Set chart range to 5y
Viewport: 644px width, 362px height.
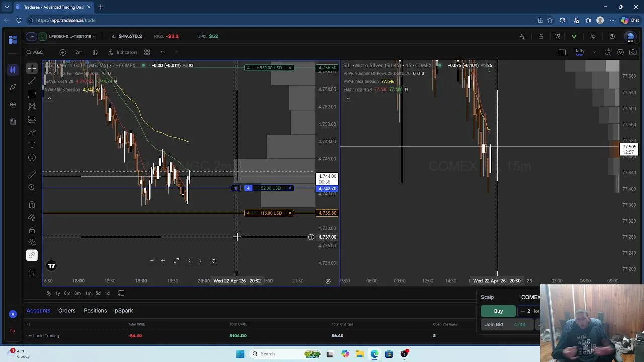pyautogui.click(x=49, y=293)
